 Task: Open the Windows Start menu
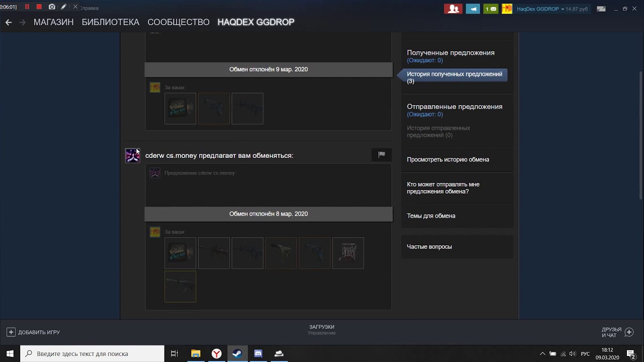10,353
